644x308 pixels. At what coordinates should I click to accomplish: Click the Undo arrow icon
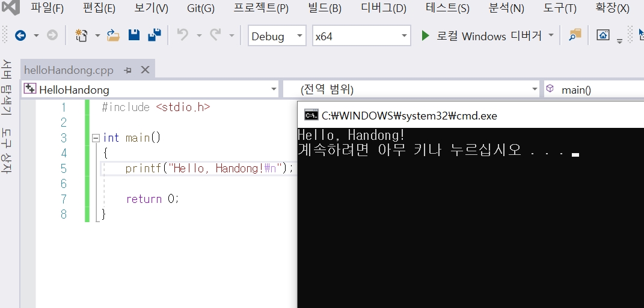coord(183,35)
